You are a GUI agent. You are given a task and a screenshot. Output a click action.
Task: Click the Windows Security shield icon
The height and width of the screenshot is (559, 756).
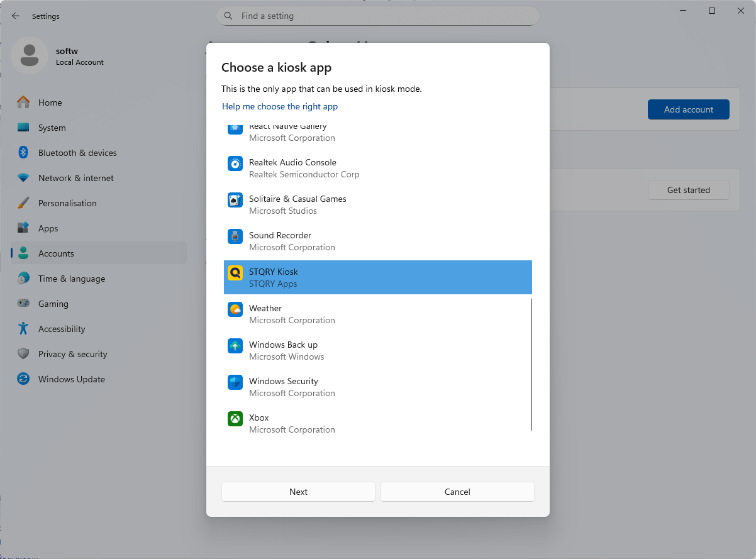(235, 382)
